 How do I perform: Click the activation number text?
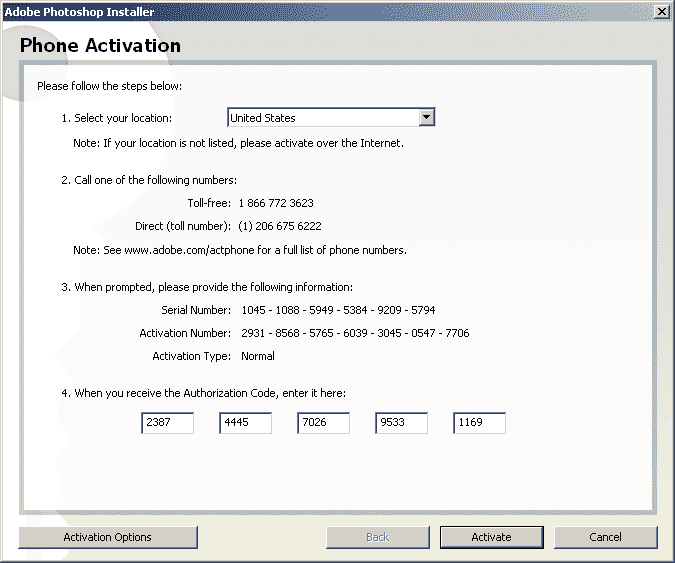coord(355,333)
